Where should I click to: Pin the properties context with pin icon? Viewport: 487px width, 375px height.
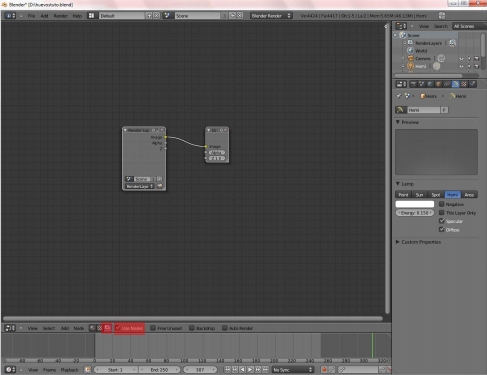pyautogui.click(x=399, y=96)
